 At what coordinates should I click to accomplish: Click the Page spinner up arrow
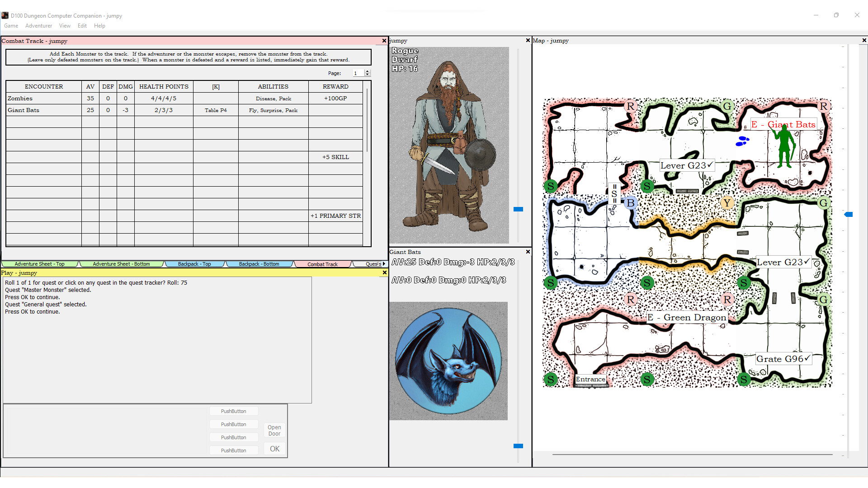pos(368,71)
